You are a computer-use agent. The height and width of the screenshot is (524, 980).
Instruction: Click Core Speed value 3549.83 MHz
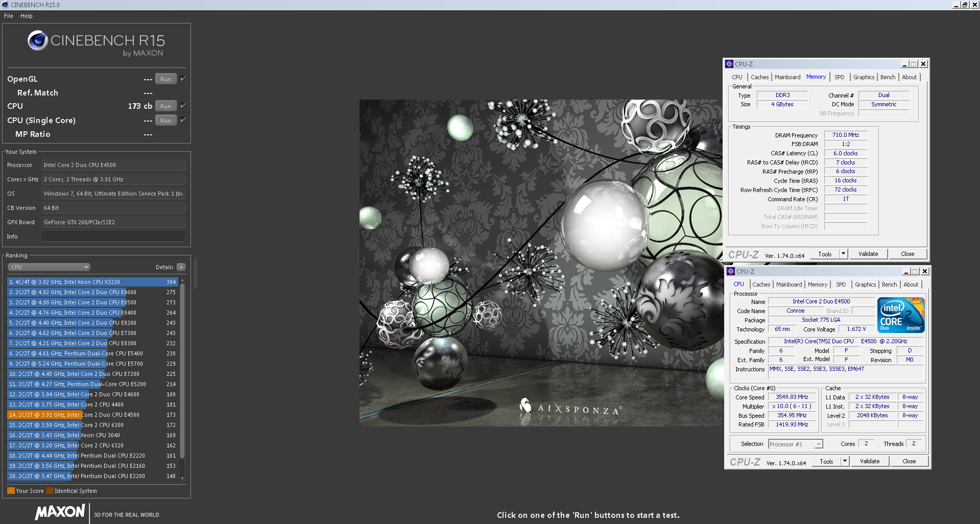tap(792, 397)
